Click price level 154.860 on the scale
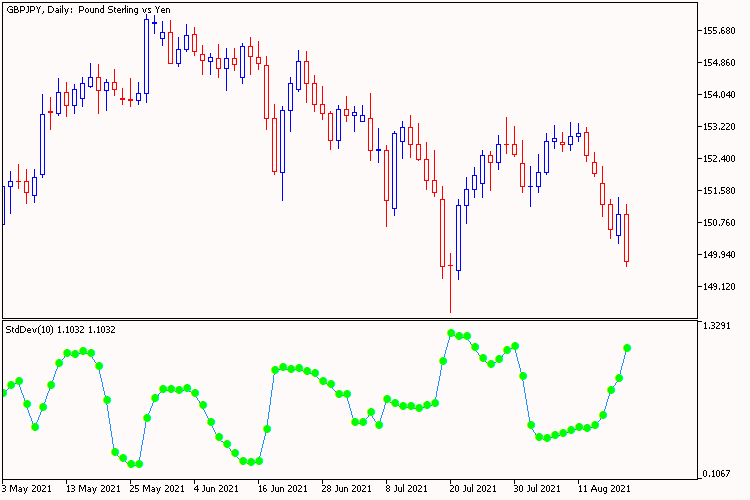Screen dimensions: 750x500 point(719,63)
